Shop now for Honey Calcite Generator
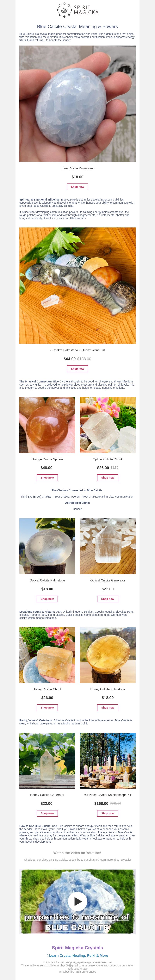The height and width of the screenshot is (980, 155). tap(47, 813)
